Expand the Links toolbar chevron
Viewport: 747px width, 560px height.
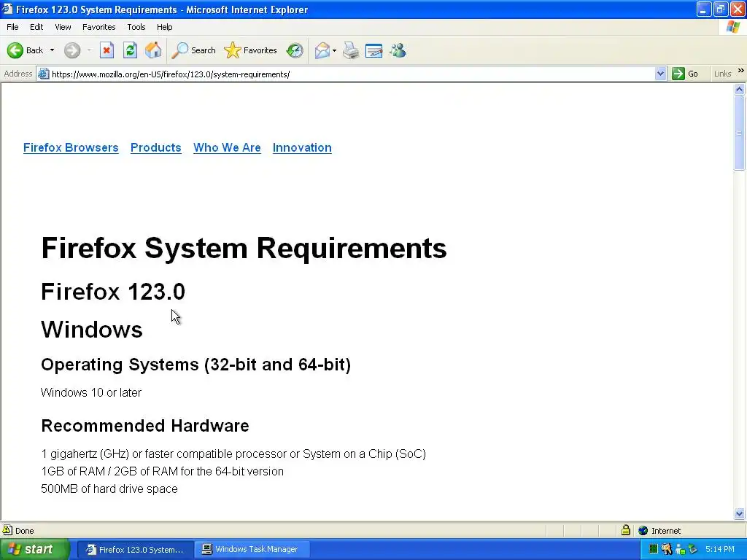pyautogui.click(x=741, y=71)
